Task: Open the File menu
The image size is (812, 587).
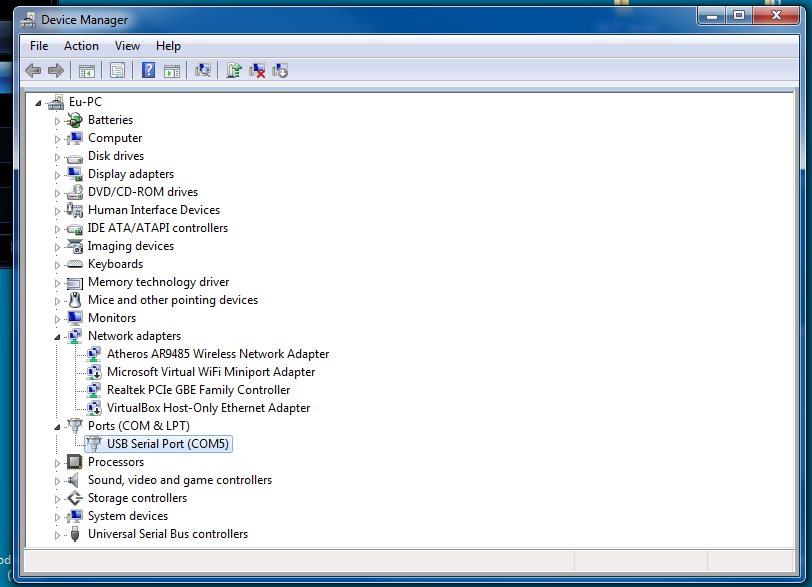Action: click(x=39, y=46)
